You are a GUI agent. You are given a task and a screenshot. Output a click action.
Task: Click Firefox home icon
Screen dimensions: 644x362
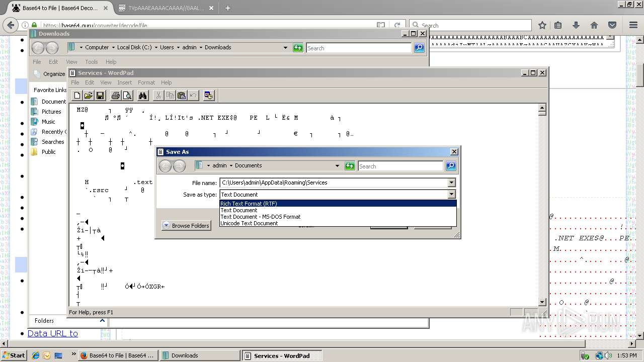tap(594, 25)
